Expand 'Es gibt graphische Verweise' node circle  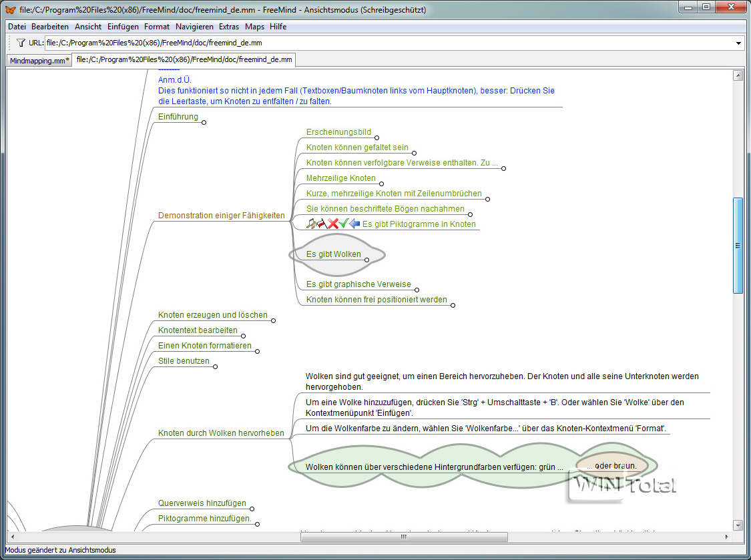tap(417, 290)
